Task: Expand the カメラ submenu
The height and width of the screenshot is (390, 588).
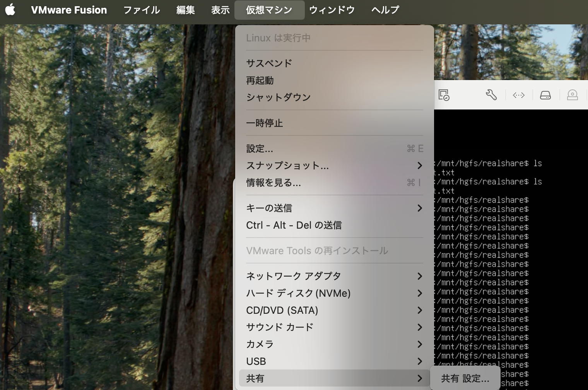Action: (x=334, y=344)
